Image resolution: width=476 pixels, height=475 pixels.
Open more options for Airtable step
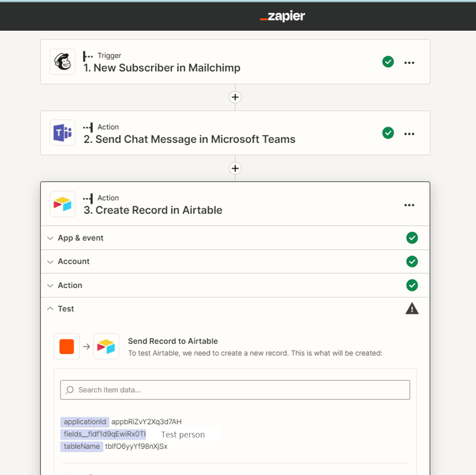[x=409, y=205]
